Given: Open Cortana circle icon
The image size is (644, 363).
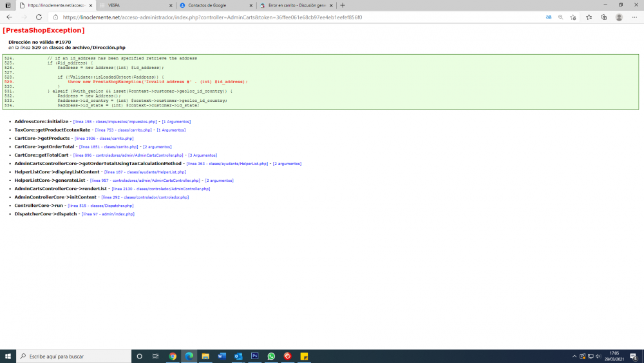Looking at the screenshot, I should point(139,356).
